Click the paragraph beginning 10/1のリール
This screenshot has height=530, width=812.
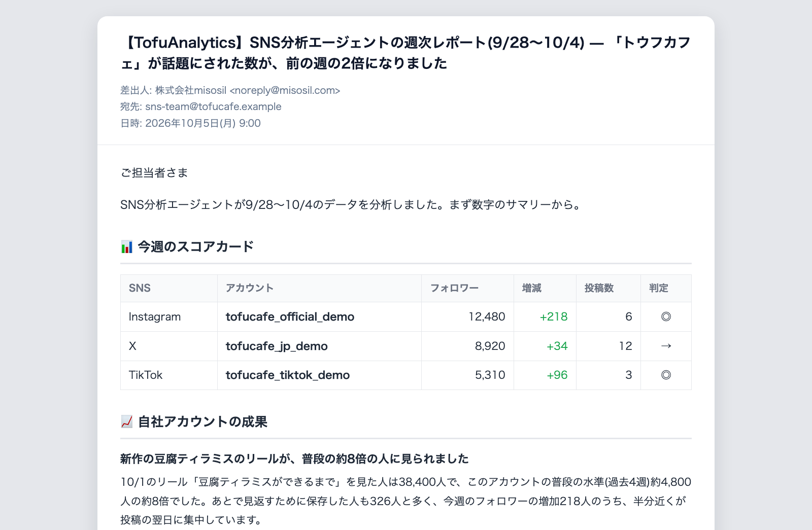pos(405,501)
